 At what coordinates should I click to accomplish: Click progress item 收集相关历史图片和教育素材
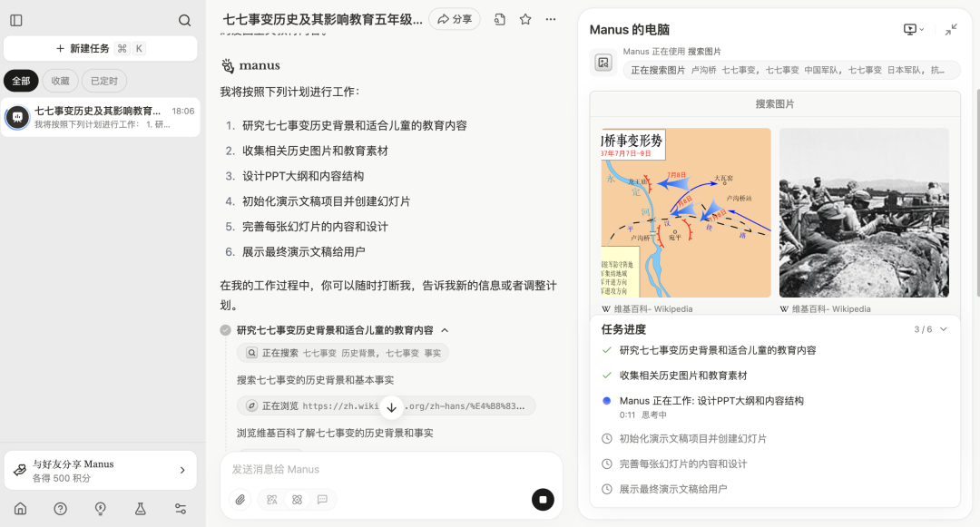click(683, 376)
